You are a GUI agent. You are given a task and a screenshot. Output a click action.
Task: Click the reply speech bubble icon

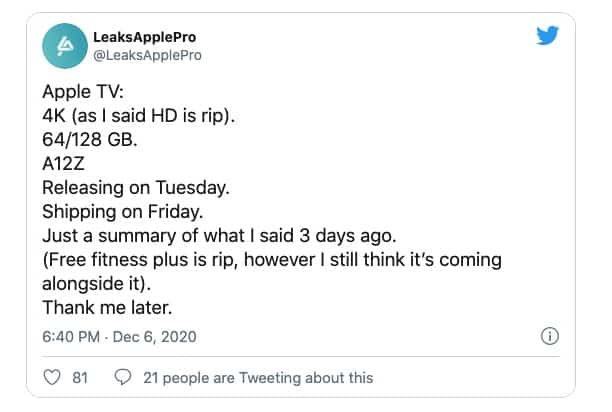tap(124, 377)
